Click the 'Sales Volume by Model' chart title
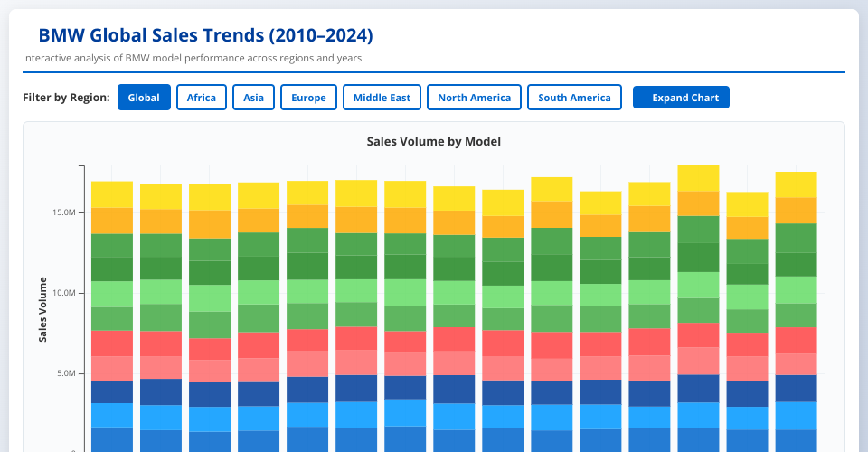This screenshot has width=868, height=452. (433, 142)
